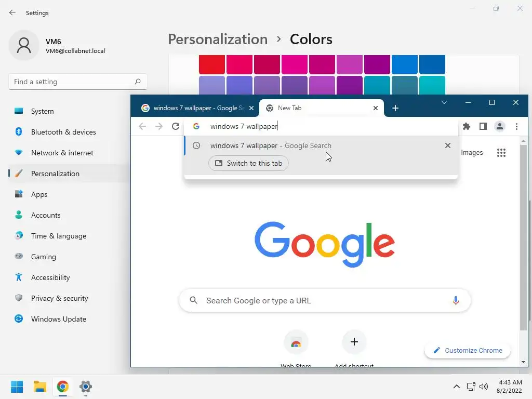The height and width of the screenshot is (399, 532).
Task: Click the Switch to this tab button
Action: [x=248, y=163]
